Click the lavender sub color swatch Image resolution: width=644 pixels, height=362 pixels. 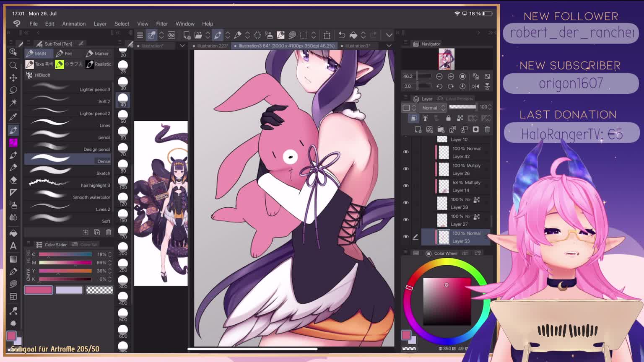69,290
